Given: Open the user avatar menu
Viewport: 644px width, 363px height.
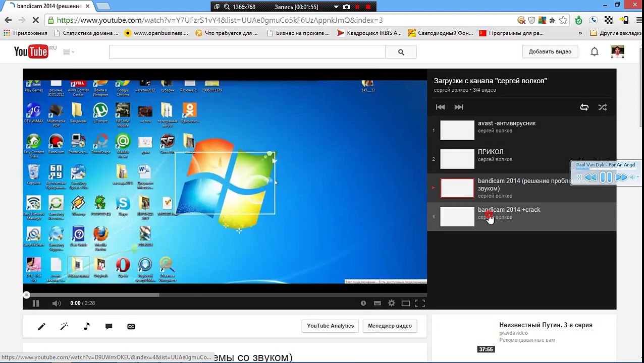Looking at the screenshot, I should 617,51.
